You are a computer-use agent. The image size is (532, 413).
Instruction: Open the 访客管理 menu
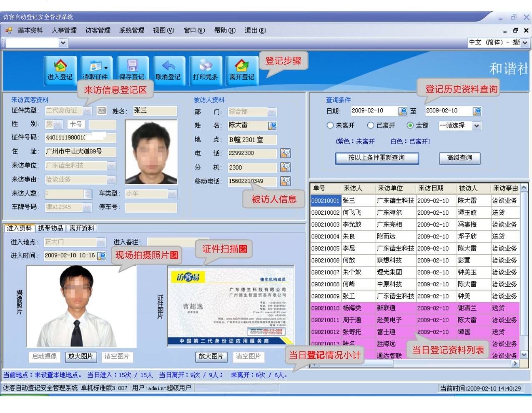point(98,30)
